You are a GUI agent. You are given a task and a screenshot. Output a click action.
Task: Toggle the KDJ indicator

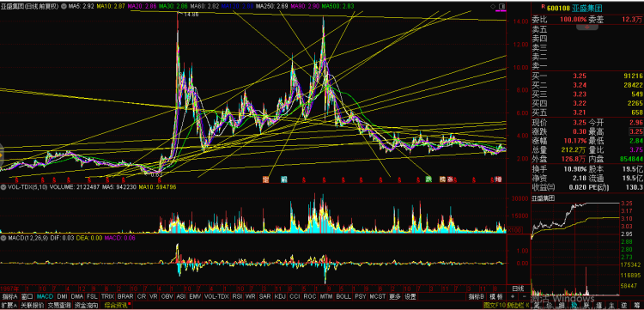[280, 296]
